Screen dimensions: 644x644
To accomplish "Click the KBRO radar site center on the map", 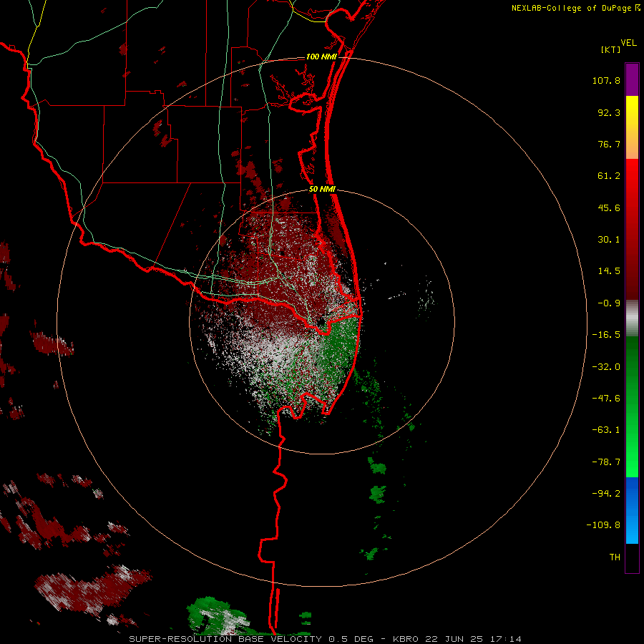I will [321, 321].
